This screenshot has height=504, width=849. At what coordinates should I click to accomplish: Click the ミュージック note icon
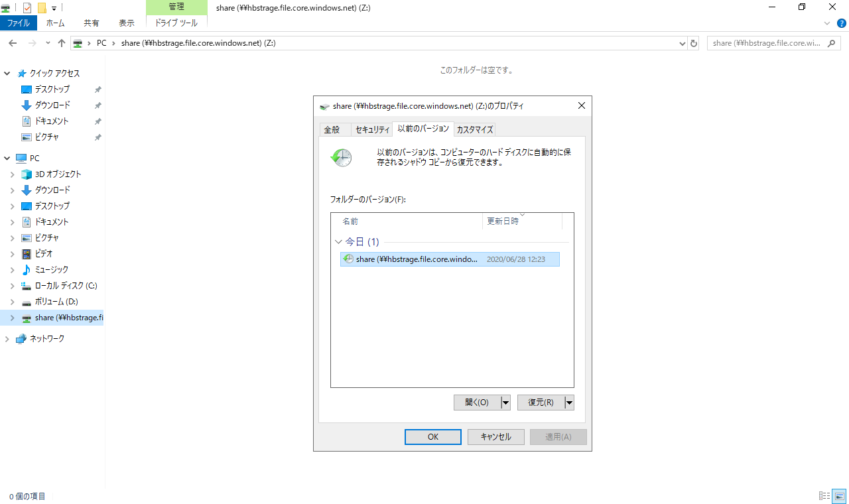27,270
